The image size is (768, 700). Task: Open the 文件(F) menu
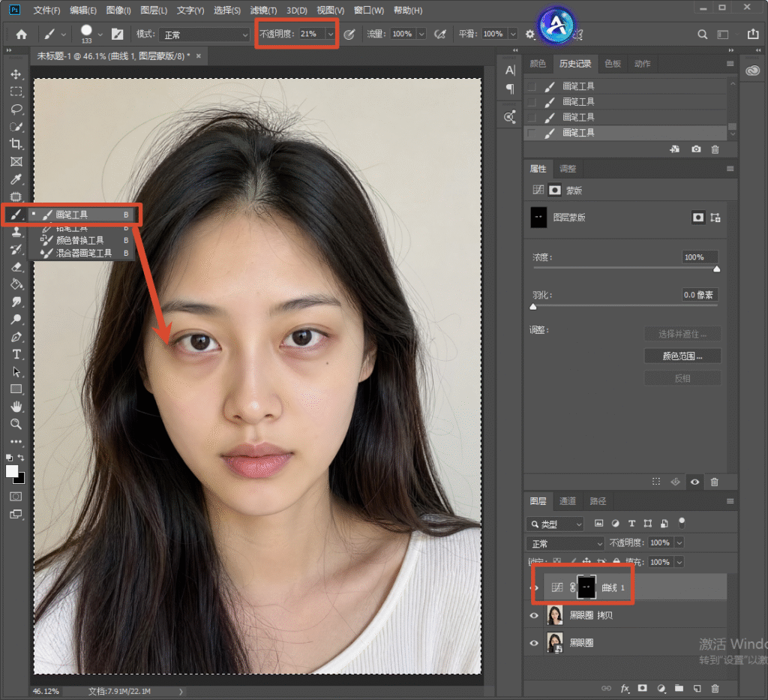(46, 11)
